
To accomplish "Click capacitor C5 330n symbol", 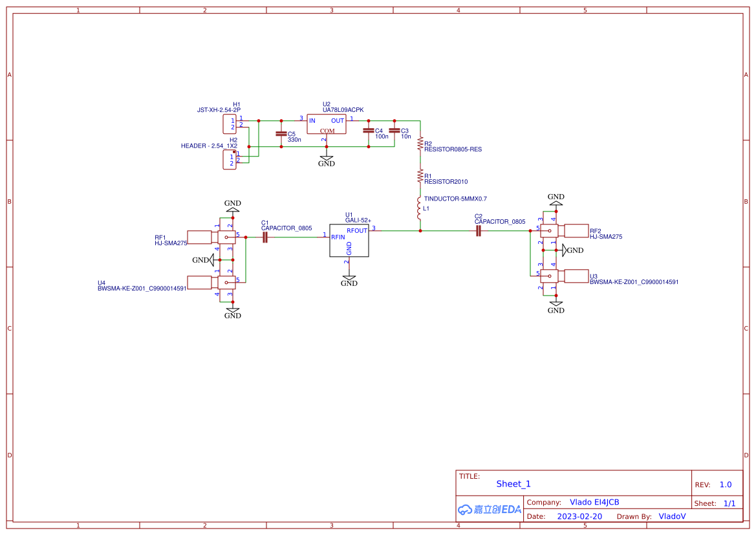I will [x=281, y=134].
